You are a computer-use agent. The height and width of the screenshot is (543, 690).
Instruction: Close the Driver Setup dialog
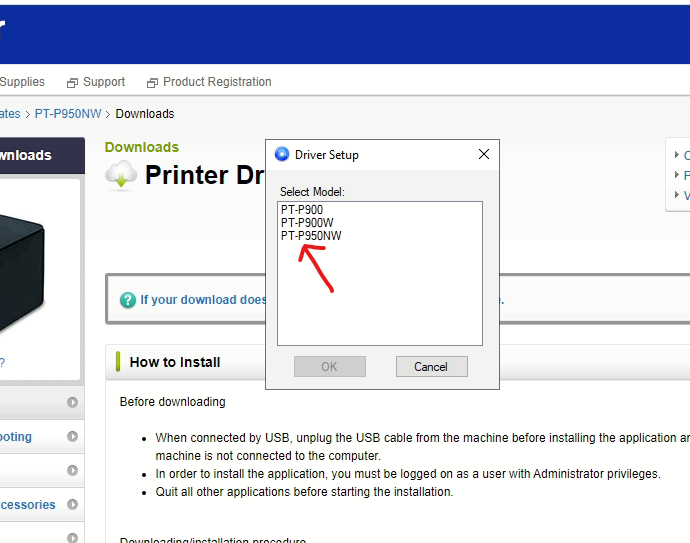point(484,154)
